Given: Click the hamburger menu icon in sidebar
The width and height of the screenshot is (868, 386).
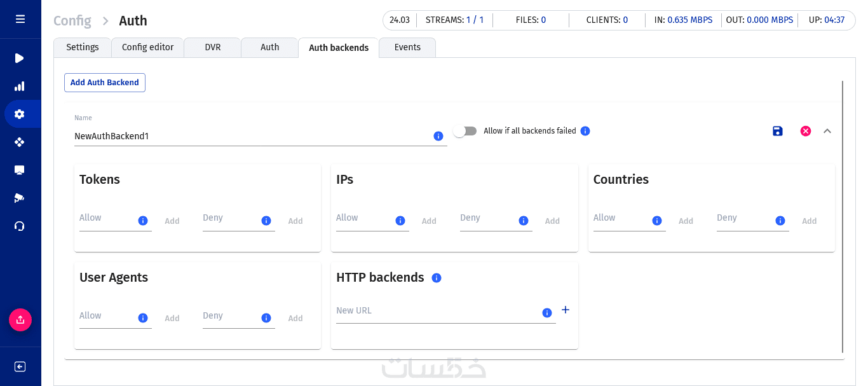Looking at the screenshot, I should (20, 19).
